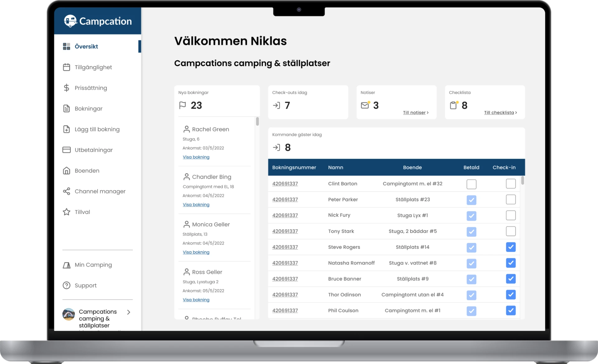The image size is (598, 364).
Task: Open the Tillgänglighet calendar icon
Action: pos(66,67)
